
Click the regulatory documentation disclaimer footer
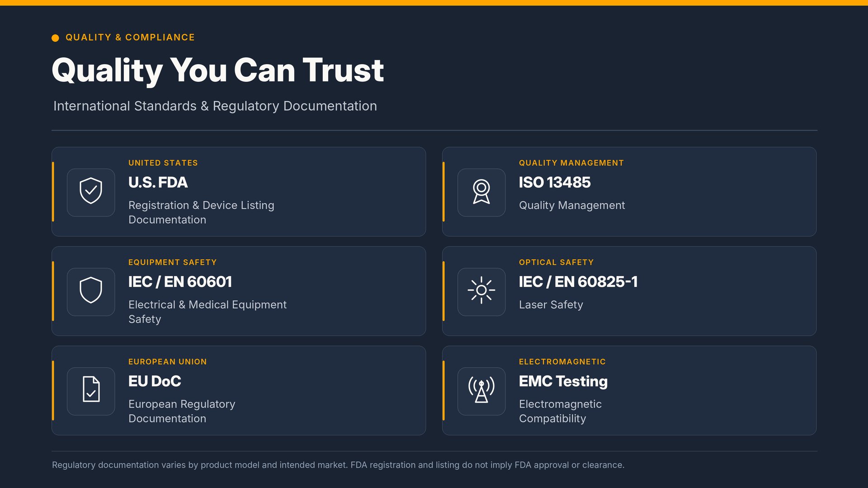[338, 465]
